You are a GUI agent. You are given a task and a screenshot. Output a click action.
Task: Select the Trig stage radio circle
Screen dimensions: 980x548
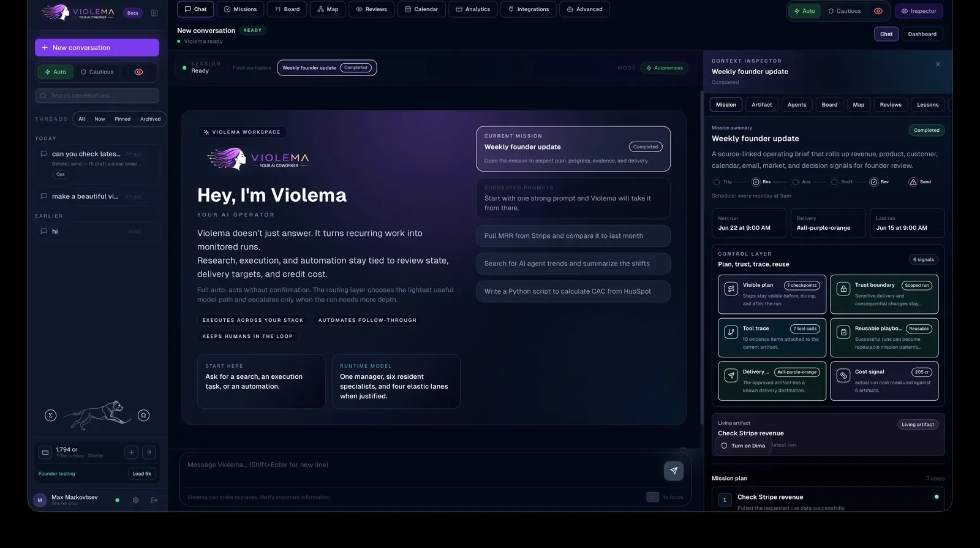pos(717,182)
